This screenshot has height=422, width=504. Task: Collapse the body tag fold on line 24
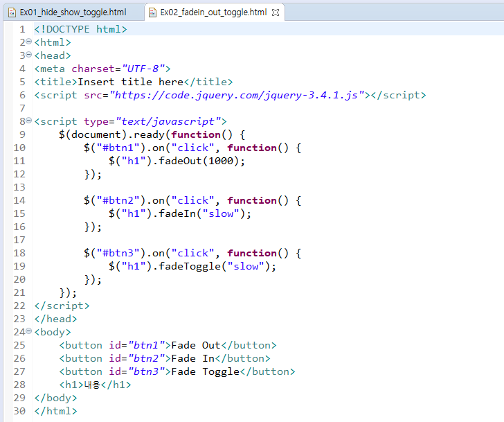[x=28, y=331]
